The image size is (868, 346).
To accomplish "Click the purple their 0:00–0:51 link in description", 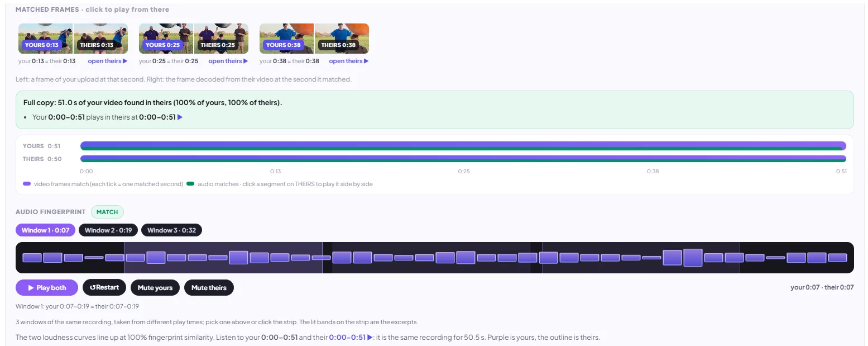I will pos(351,338).
